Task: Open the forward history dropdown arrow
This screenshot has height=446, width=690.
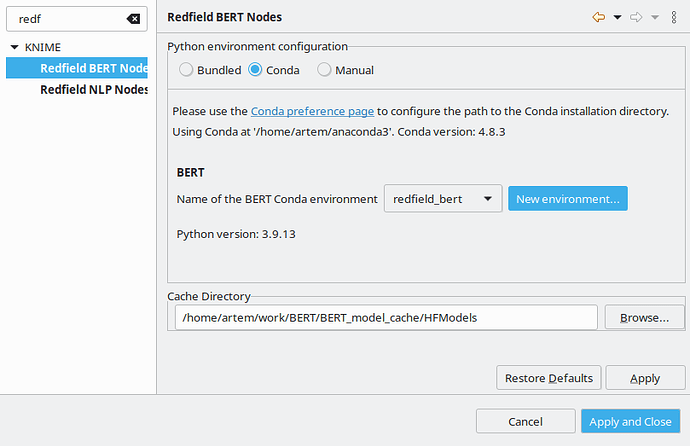Action: pos(655,18)
